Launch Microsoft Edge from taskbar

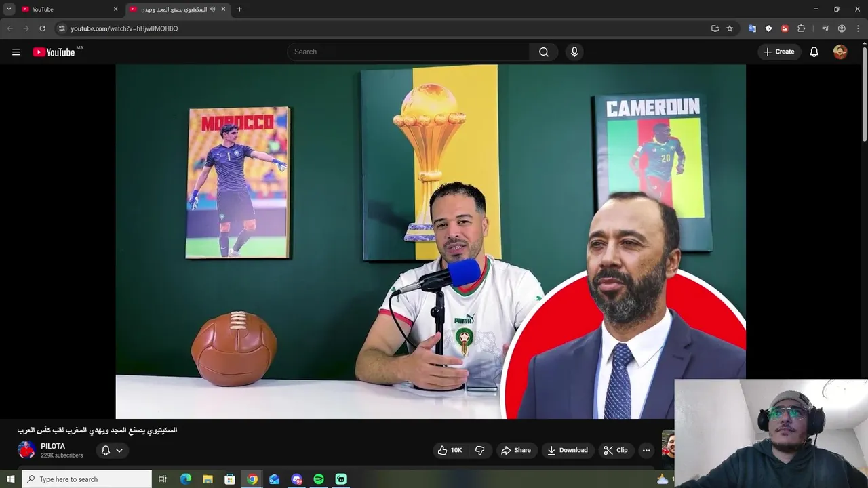[186, 479]
